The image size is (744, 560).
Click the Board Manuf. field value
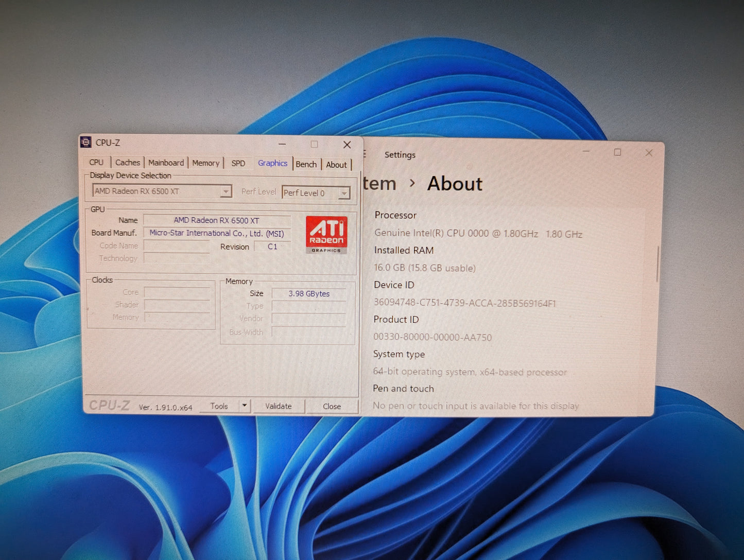point(217,233)
